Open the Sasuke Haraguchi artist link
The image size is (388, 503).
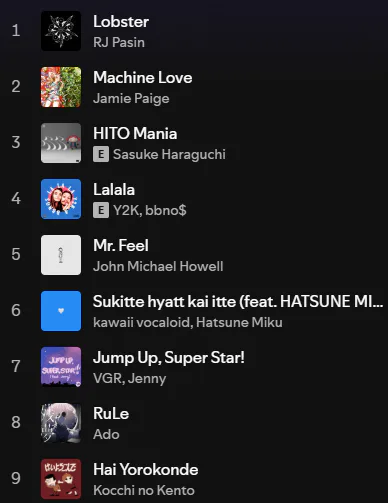(169, 155)
